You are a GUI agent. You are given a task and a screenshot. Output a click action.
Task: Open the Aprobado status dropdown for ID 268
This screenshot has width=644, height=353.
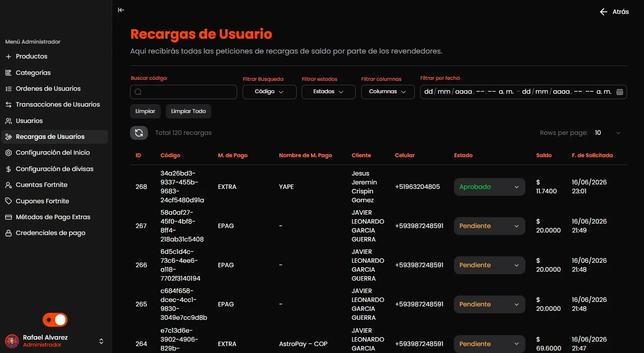click(489, 187)
